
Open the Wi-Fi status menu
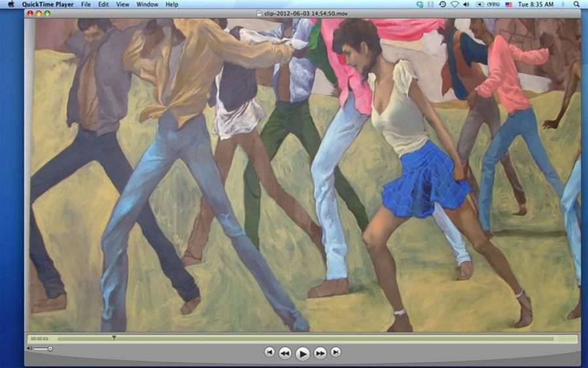click(455, 5)
